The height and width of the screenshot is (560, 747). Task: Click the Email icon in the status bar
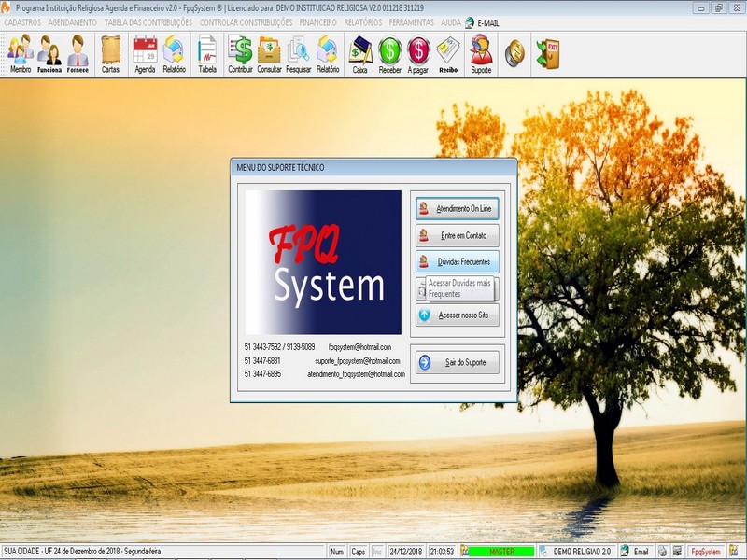tap(624, 551)
